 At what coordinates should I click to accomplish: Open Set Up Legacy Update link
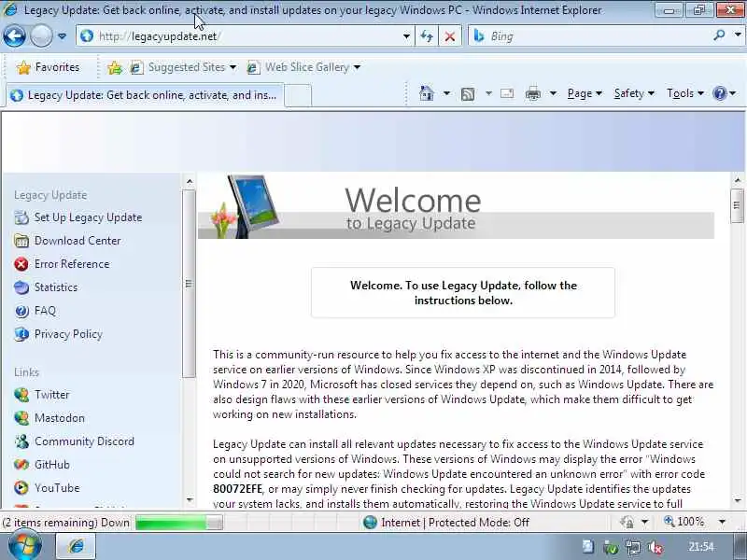tap(88, 217)
